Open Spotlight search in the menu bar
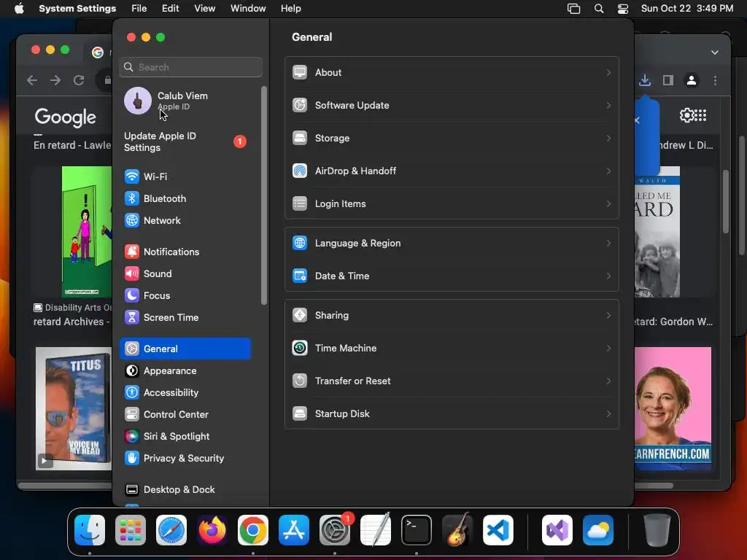 599,9
